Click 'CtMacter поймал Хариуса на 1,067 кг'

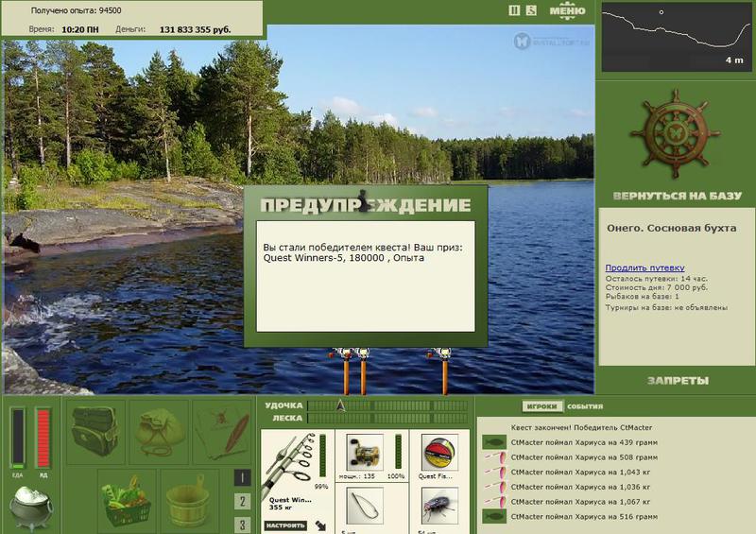[x=580, y=502]
